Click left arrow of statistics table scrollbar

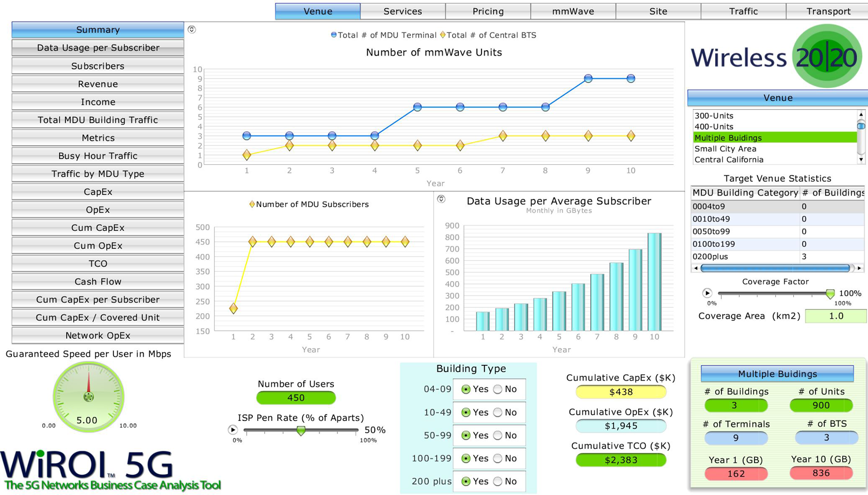[x=696, y=268]
